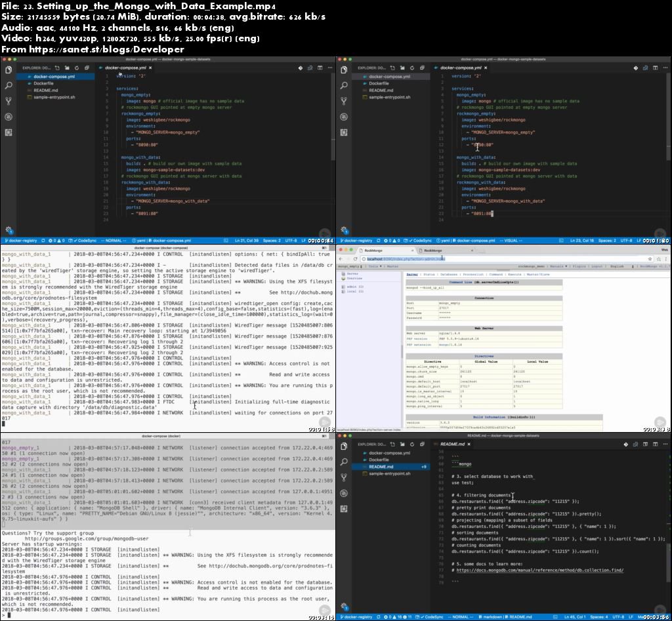Click git diamond icon in the 00:00:44 frame toolbar
This screenshot has height=621, width=672.
tap(301, 68)
